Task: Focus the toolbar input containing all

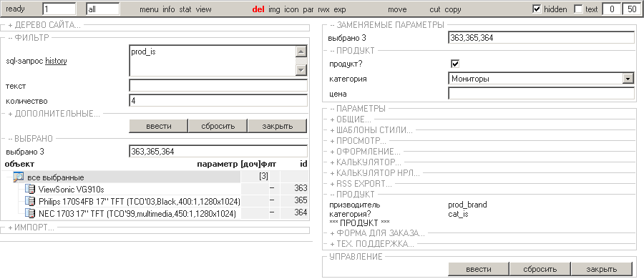Action: tap(103, 9)
